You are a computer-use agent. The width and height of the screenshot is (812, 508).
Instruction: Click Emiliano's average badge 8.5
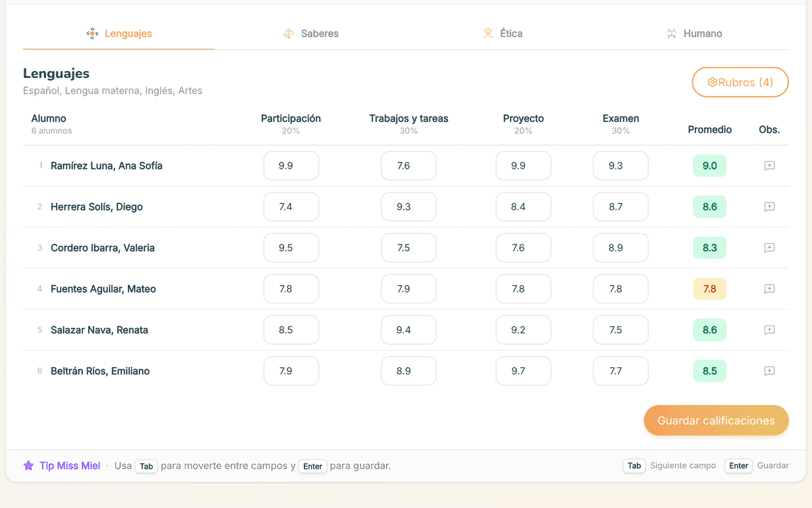710,371
